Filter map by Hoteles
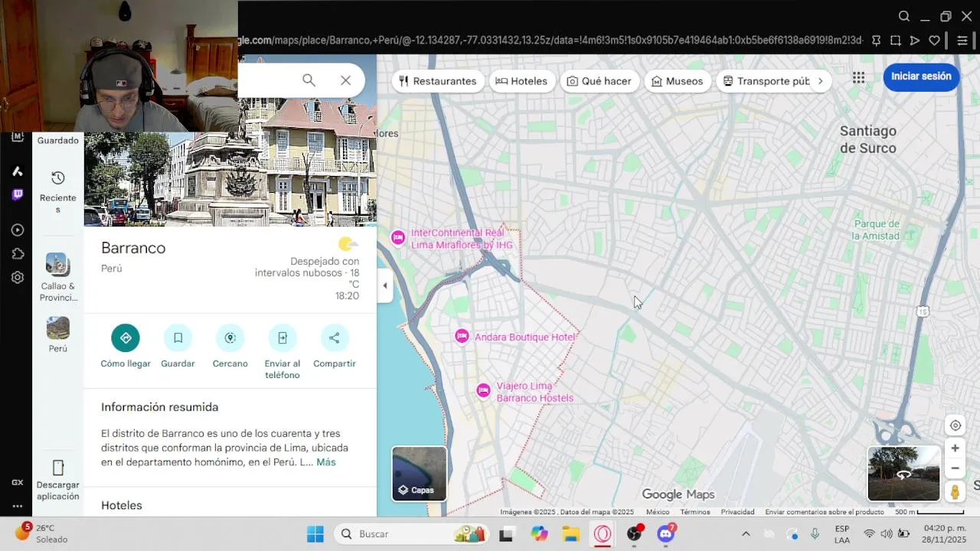This screenshot has width=980, height=551. 522,81
